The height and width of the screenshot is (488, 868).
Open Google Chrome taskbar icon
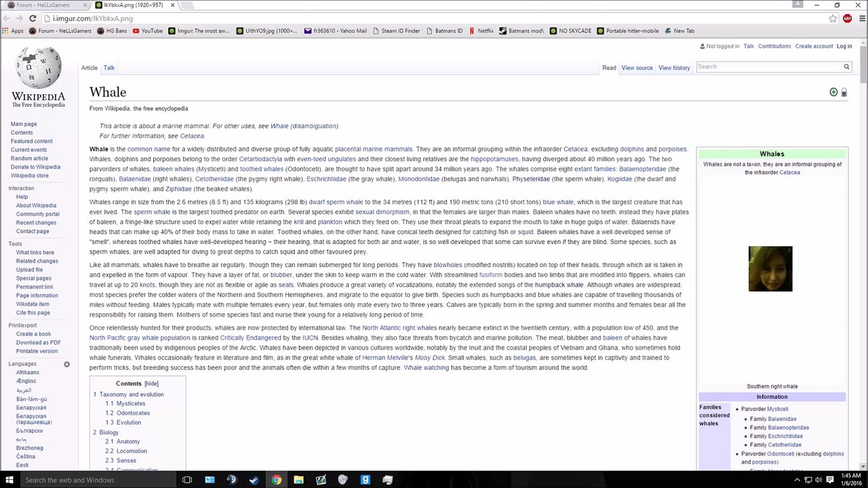pos(276,480)
